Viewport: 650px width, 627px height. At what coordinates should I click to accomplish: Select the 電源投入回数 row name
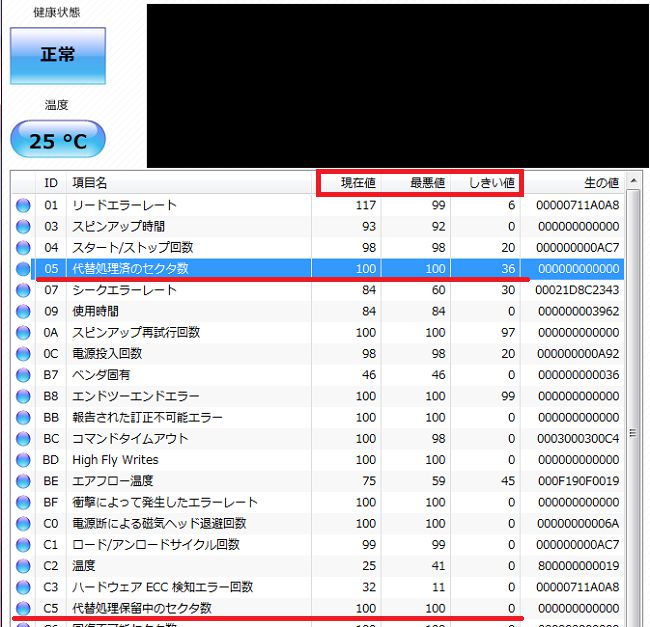pos(107,353)
